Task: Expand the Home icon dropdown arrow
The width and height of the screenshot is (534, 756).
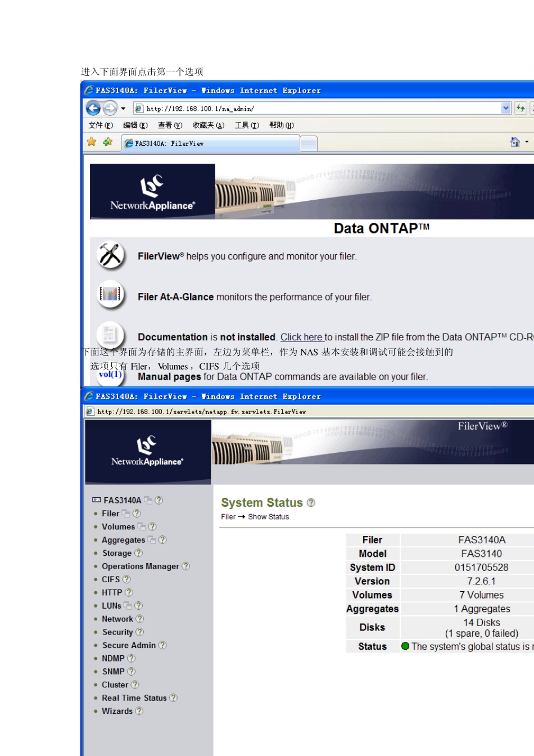Action: (527, 142)
